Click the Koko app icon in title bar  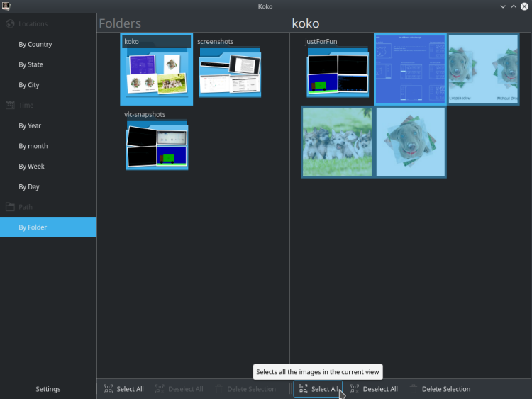click(6, 6)
